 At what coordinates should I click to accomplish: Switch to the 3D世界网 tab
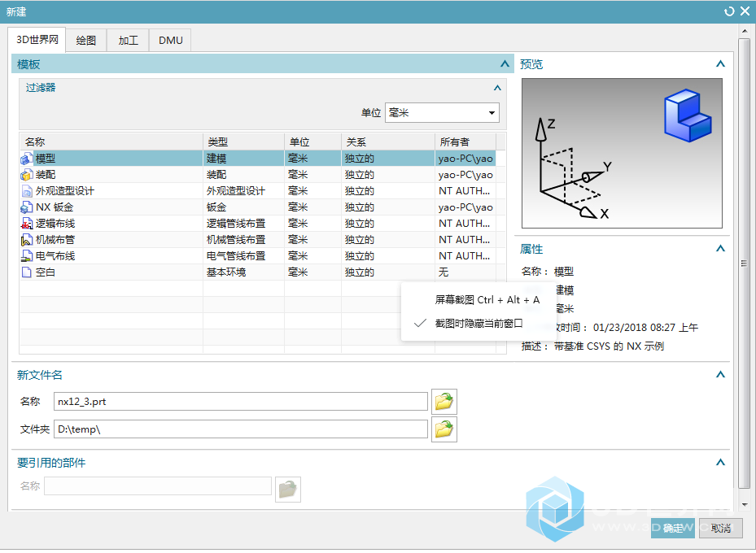coord(37,40)
